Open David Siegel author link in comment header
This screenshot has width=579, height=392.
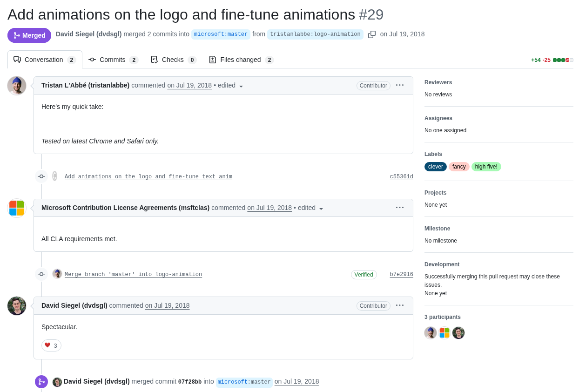74,305
